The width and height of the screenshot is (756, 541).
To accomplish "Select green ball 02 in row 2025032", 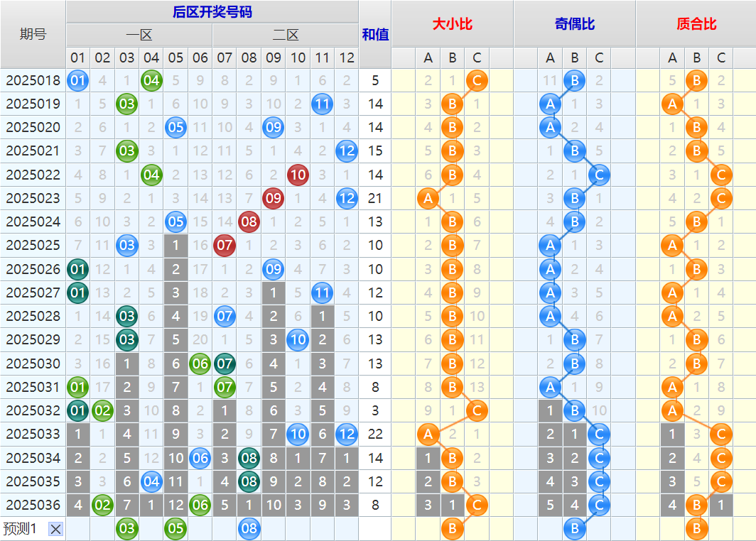I will (102, 410).
